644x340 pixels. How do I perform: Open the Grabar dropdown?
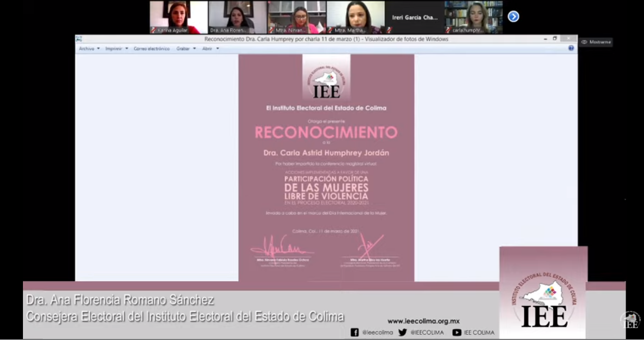coord(186,49)
